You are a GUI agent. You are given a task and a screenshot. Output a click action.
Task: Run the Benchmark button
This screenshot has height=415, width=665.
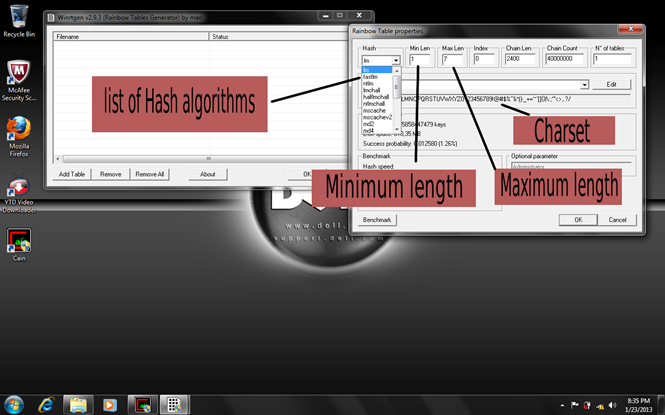[379, 219]
